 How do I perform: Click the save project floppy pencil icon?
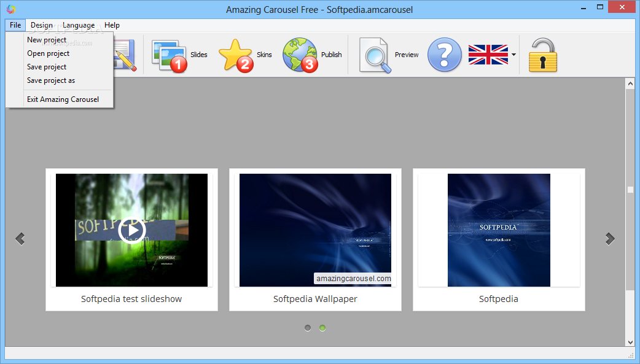click(125, 55)
